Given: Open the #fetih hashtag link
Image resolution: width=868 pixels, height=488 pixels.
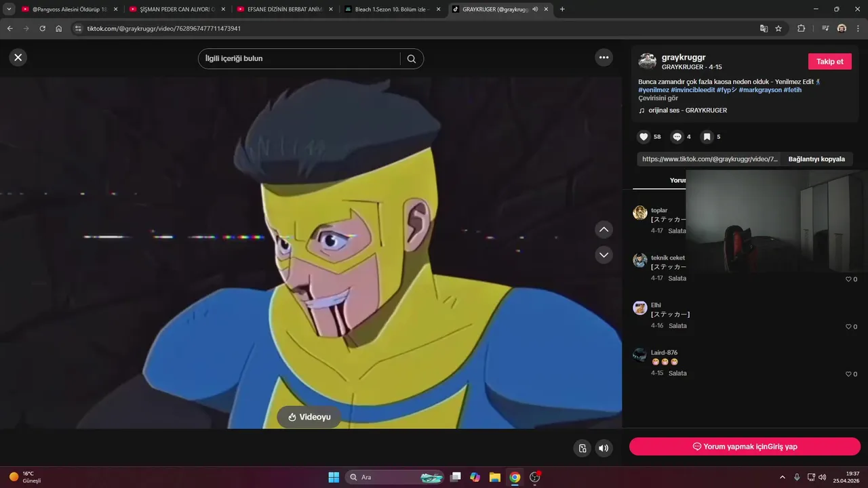Looking at the screenshot, I should (793, 90).
